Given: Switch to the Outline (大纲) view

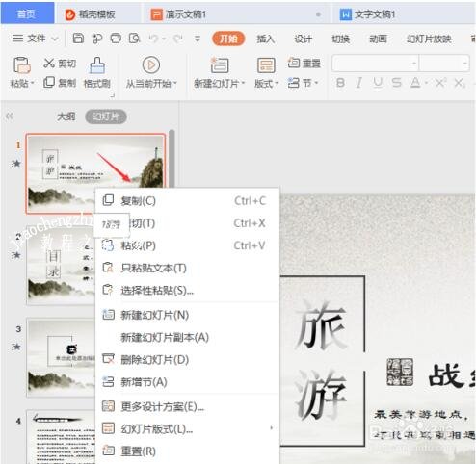Looking at the screenshot, I should [x=66, y=116].
